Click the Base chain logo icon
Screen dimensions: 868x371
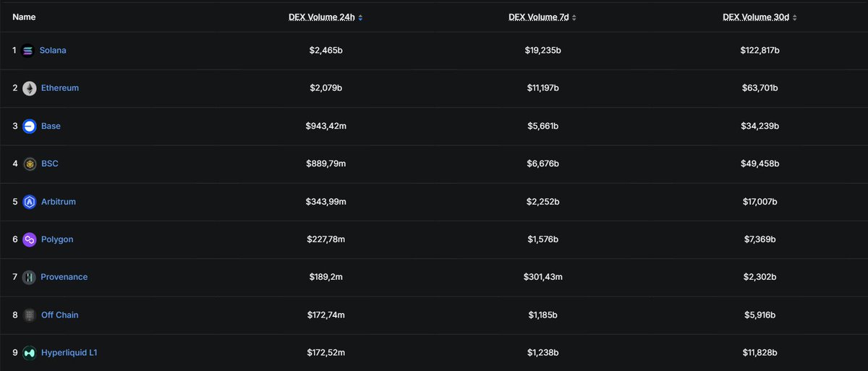point(29,126)
